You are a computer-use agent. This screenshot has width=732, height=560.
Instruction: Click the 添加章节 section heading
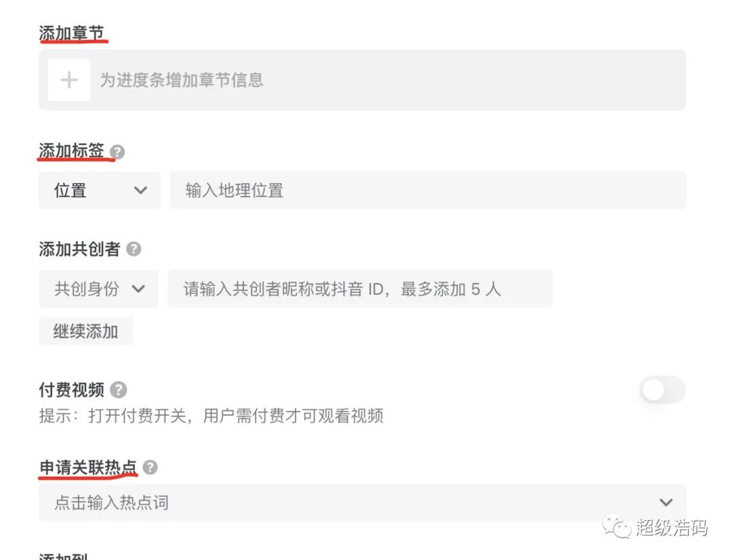point(72,33)
